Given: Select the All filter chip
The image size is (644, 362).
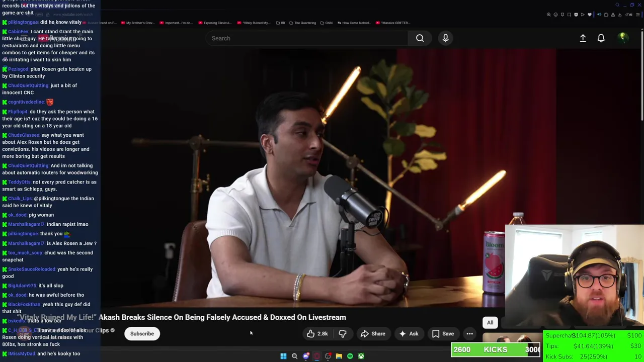Looking at the screenshot, I should tap(490, 323).
